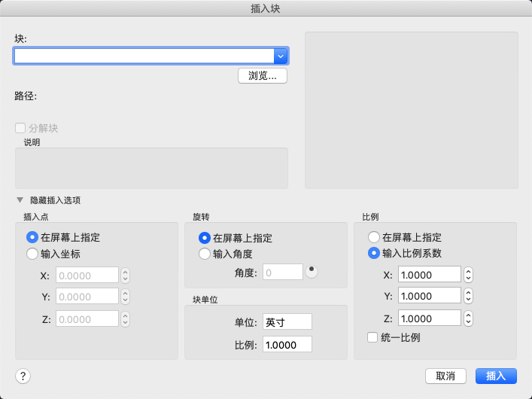Open the 块 name dropdown arrow
Image resolution: width=532 pixels, height=399 pixels.
click(x=281, y=56)
